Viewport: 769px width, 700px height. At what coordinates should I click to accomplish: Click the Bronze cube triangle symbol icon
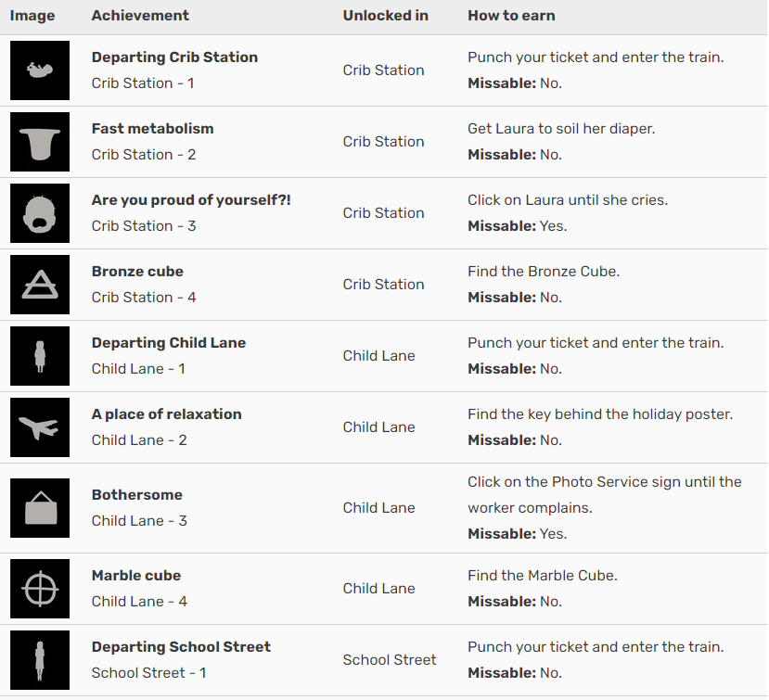click(x=40, y=285)
